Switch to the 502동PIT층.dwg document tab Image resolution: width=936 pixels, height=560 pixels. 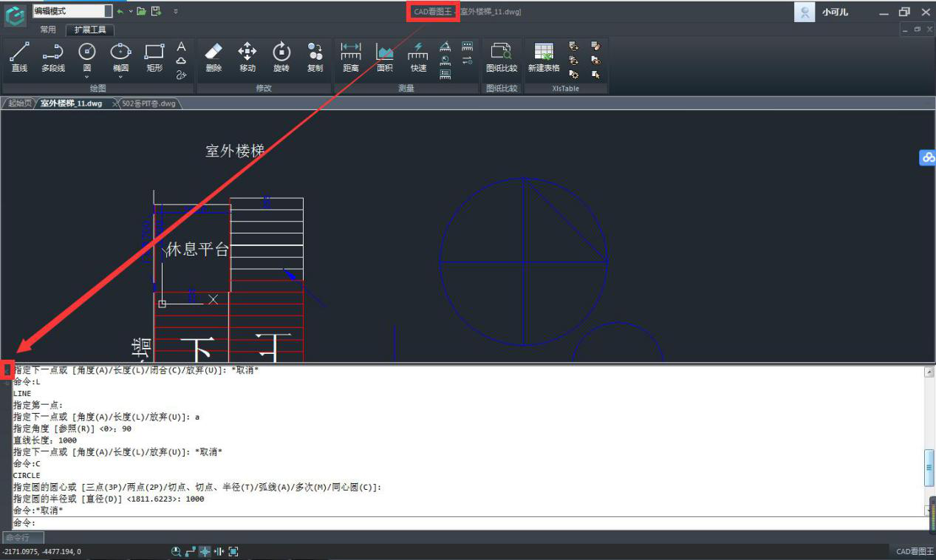pyautogui.click(x=148, y=103)
